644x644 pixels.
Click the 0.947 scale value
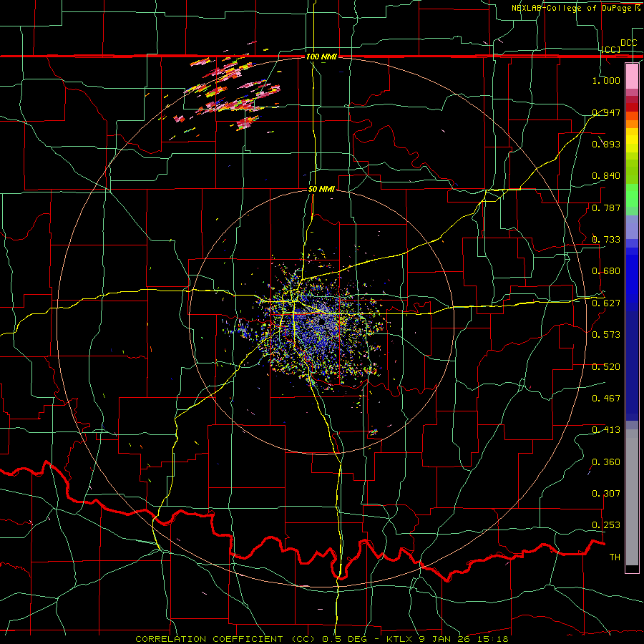pyautogui.click(x=606, y=112)
